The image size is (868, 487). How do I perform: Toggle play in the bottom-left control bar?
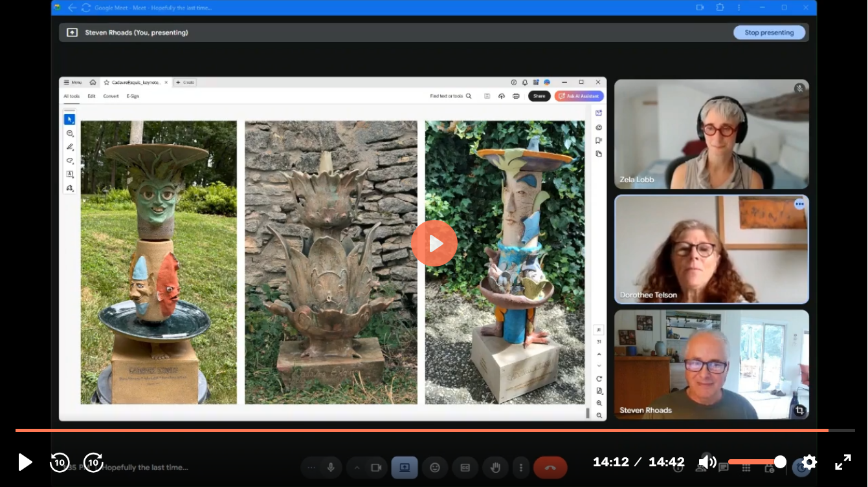[x=25, y=462]
